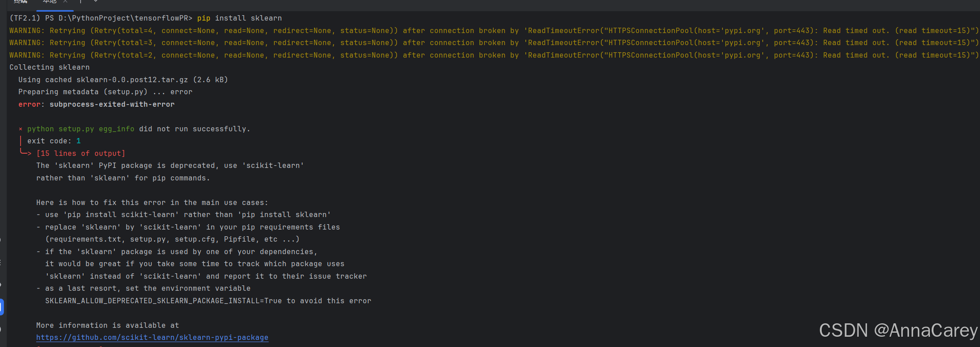Screen dimensions: 980x347
Task: Click the second sidebar icon above Terminal icon
Action: pos(1,262)
